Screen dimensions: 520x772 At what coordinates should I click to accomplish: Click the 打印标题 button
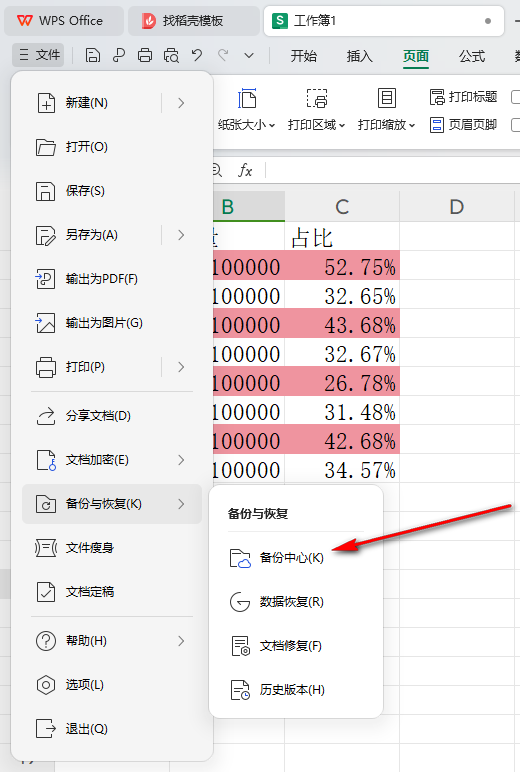coord(463,97)
